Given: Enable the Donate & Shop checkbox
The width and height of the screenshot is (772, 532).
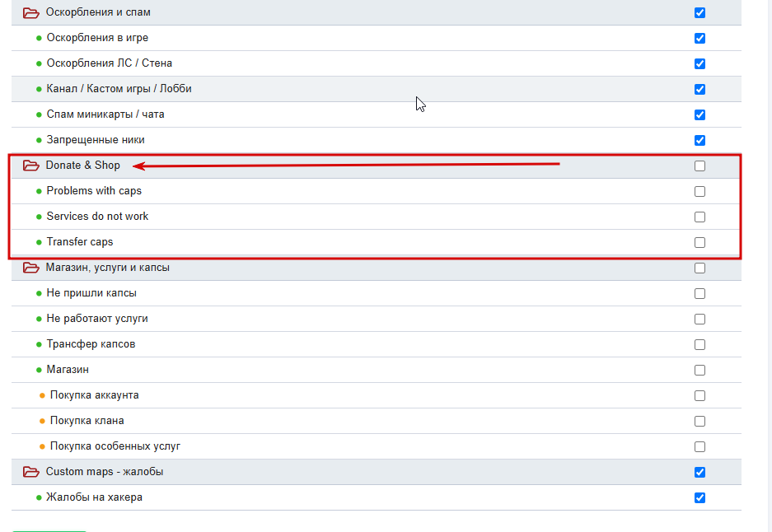Looking at the screenshot, I should tap(699, 166).
